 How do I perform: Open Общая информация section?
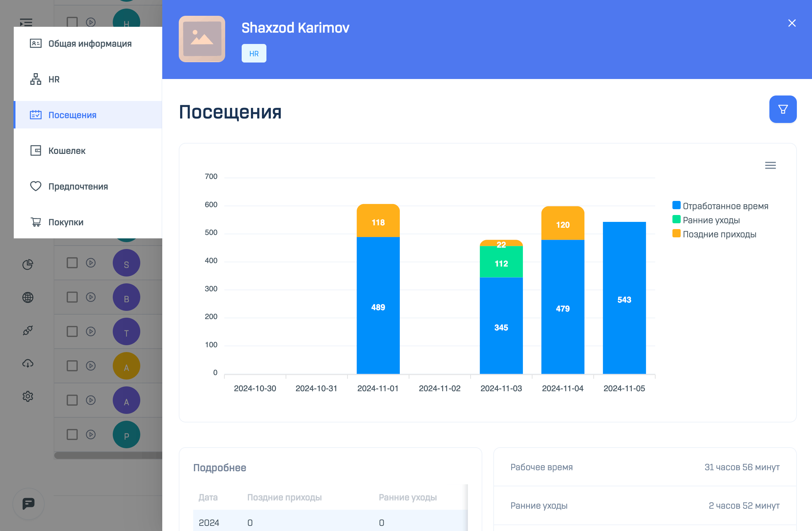88,44
